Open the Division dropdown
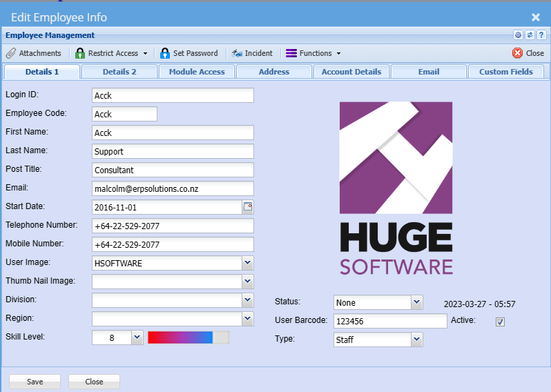This screenshot has height=392, width=551. click(x=247, y=300)
